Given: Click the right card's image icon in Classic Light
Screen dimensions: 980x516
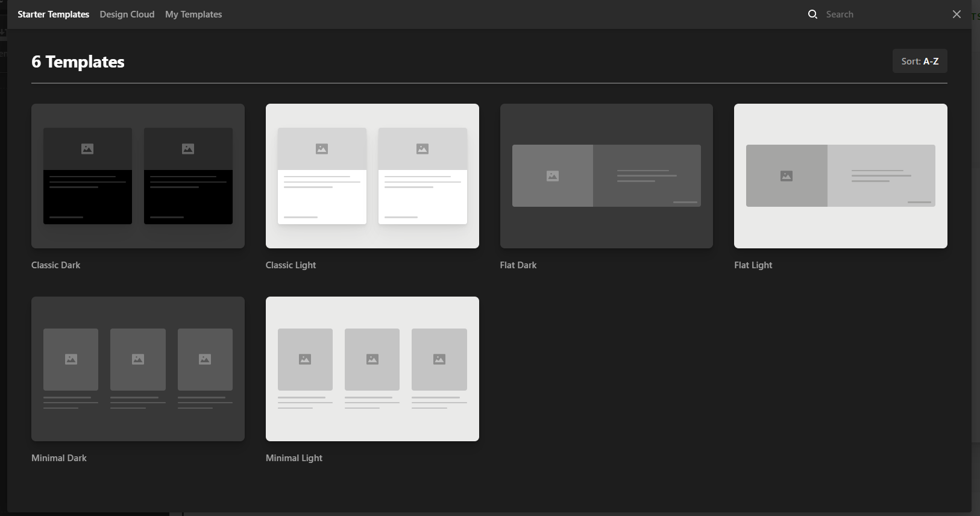Looking at the screenshot, I should 422,149.
